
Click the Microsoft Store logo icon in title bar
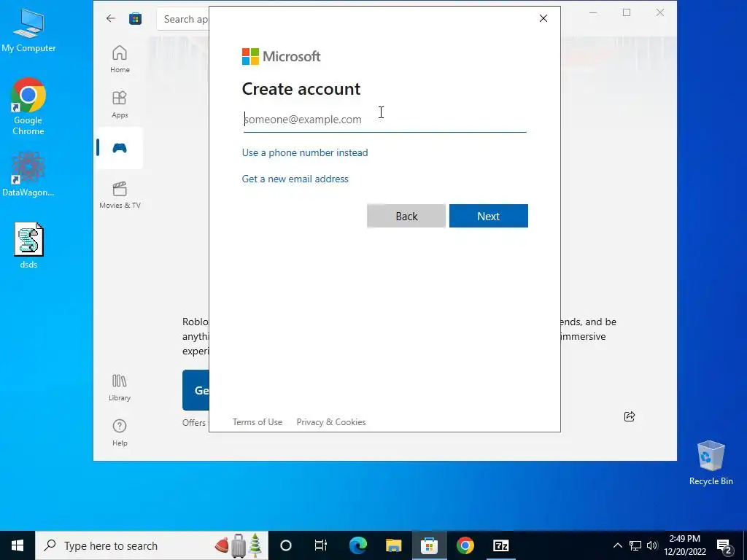tap(135, 18)
